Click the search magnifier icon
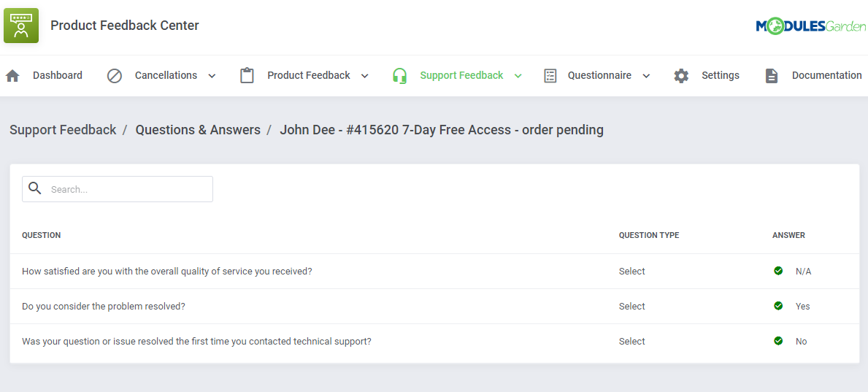 tap(35, 188)
